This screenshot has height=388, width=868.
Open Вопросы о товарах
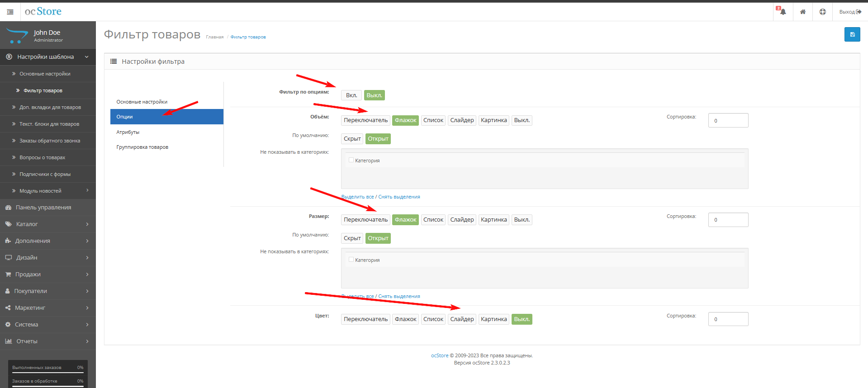[47, 157]
